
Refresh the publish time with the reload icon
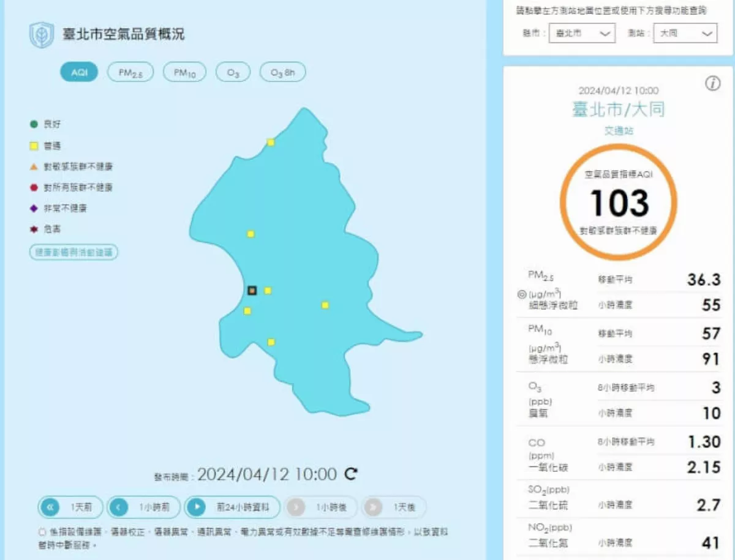tap(351, 474)
